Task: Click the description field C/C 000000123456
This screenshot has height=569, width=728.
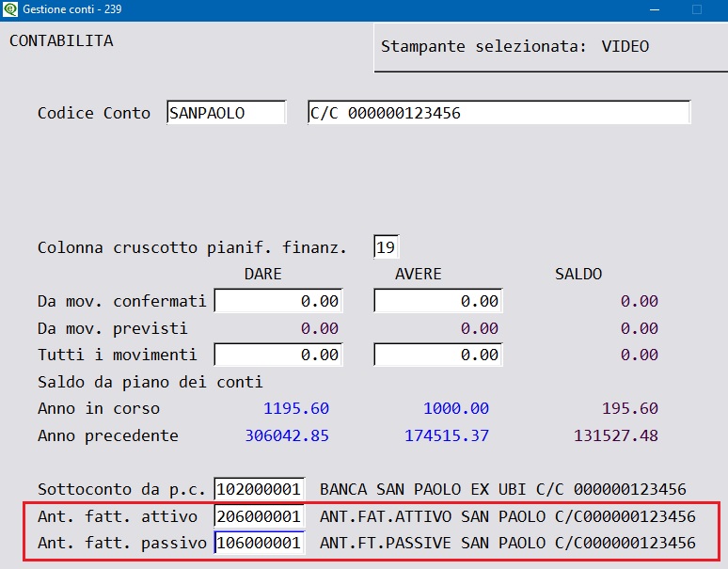Action: 499,112
